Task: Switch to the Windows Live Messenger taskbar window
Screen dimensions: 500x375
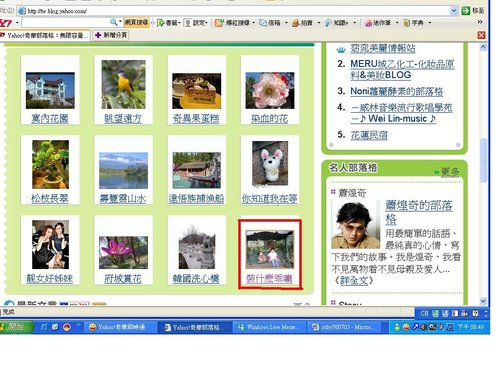Action: click(x=270, y=327)
